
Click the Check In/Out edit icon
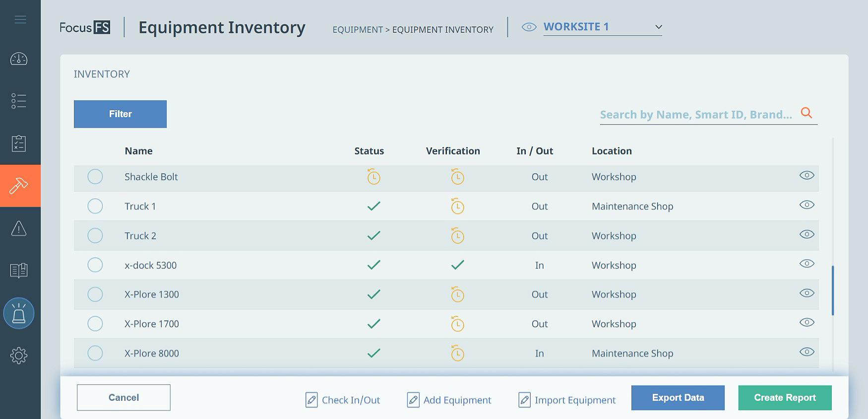click(x=311, y=400)
